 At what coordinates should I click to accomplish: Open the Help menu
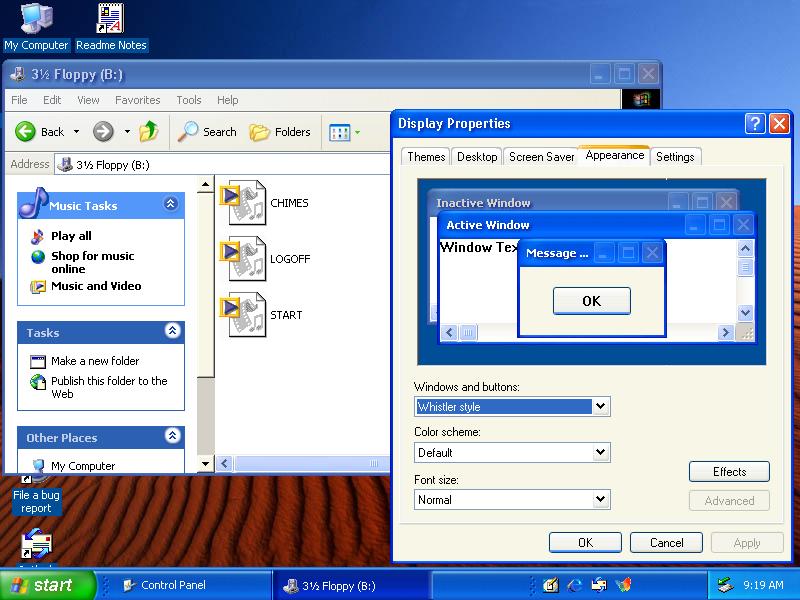click(x=228, y=100)
